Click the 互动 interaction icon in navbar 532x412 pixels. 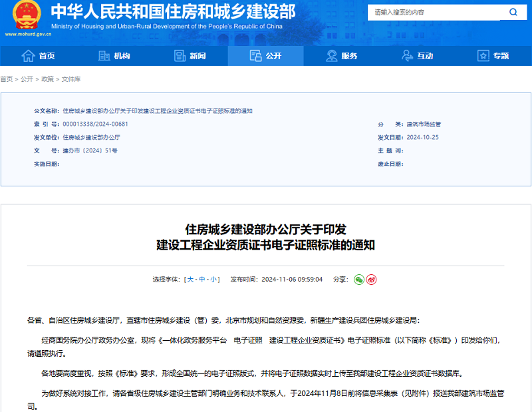point(406,56)
